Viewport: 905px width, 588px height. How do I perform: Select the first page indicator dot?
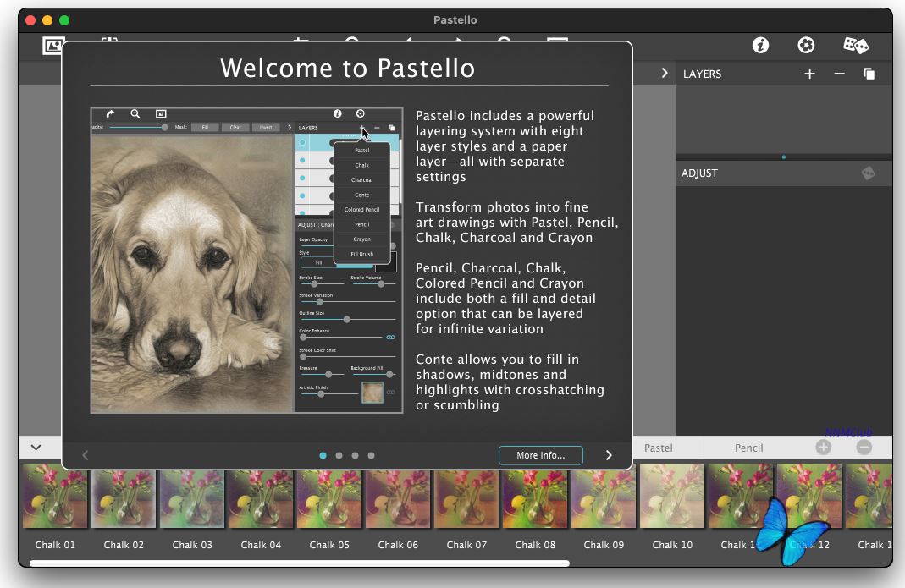pyautogui.click(x=323, y=455)
